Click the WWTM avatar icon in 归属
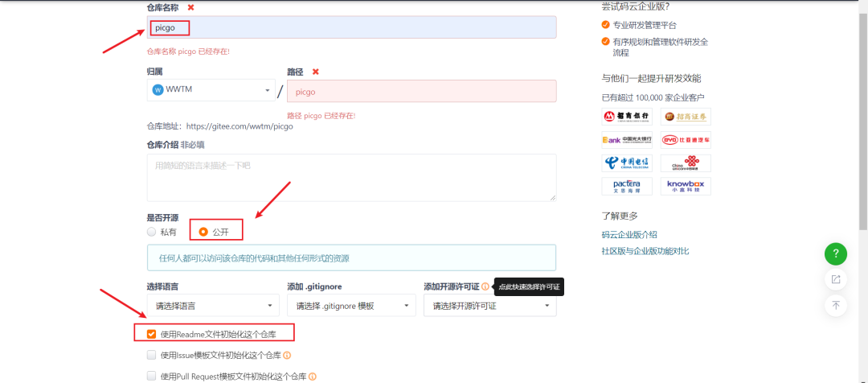Viewport: 868px width, 383px height. 158,90
